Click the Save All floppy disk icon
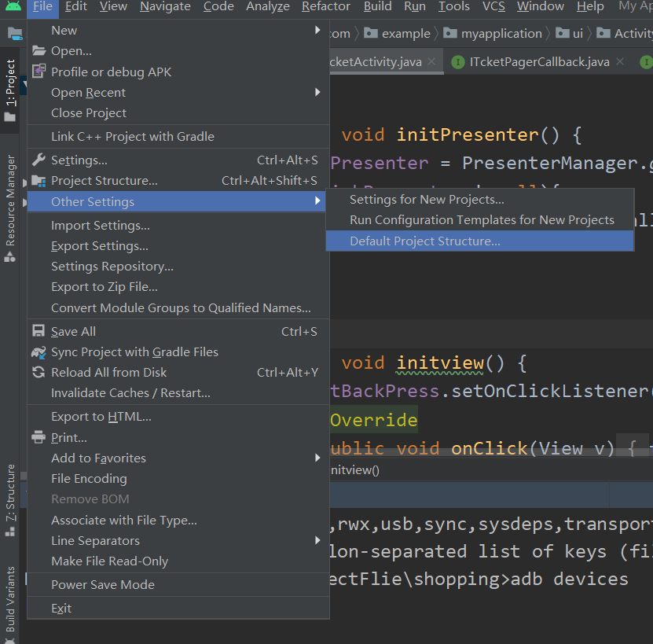The width and height of the screenshot is (653, 644). [39, 331]
